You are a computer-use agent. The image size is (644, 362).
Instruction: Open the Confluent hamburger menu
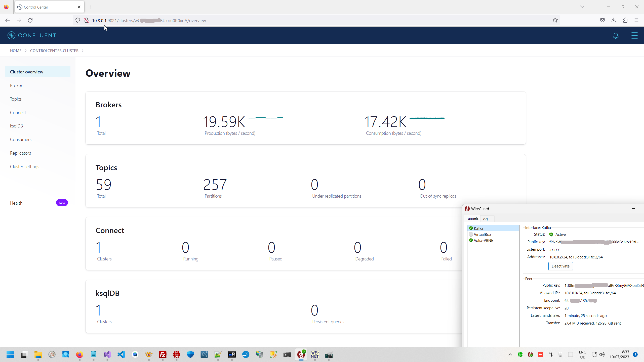point(634,36)
